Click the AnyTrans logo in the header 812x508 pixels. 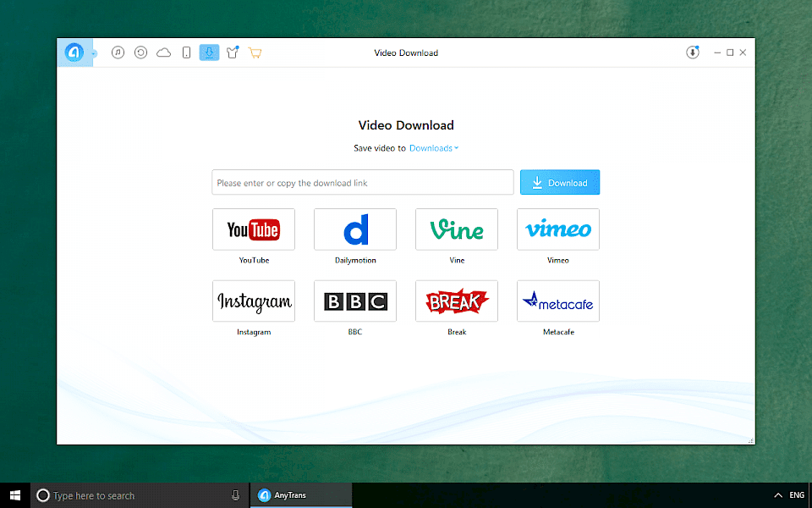tap(74, 52)
